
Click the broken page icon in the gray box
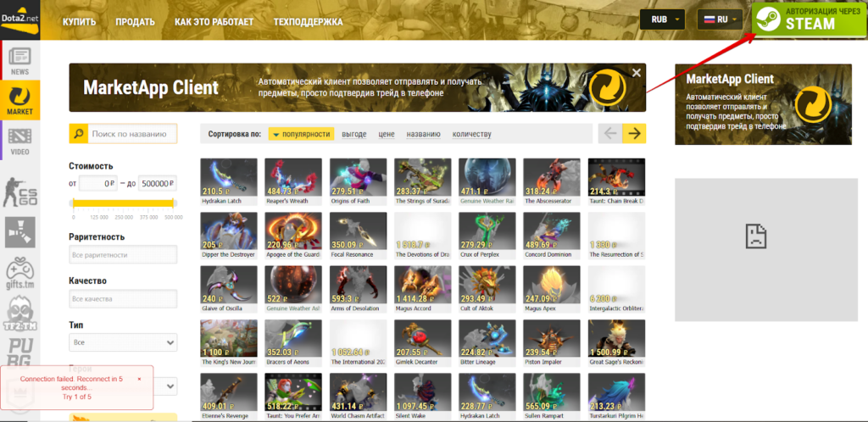tap(755, 236)
